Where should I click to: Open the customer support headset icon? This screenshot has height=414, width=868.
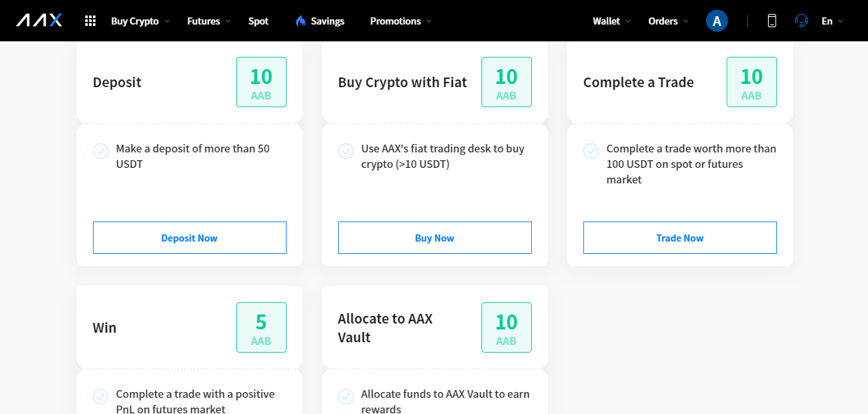click(802, 21)
